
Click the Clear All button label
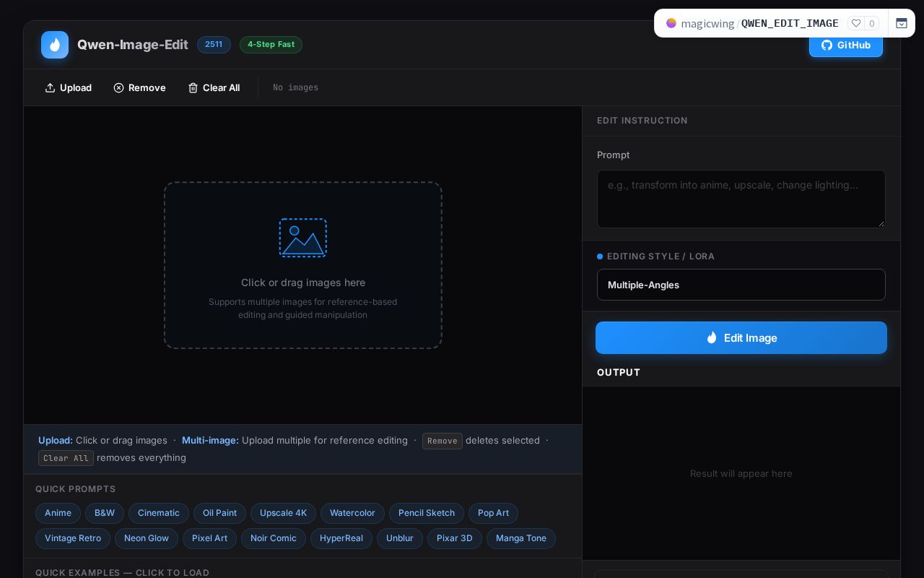(221, 87)
